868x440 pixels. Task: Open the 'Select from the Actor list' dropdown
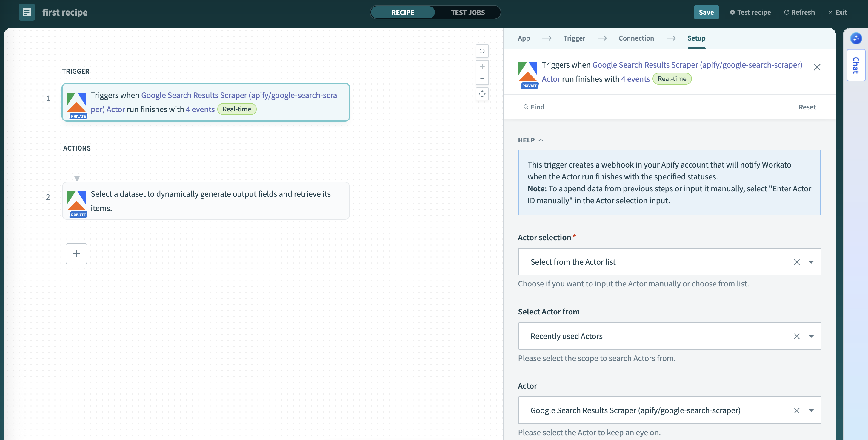(812, 262)
